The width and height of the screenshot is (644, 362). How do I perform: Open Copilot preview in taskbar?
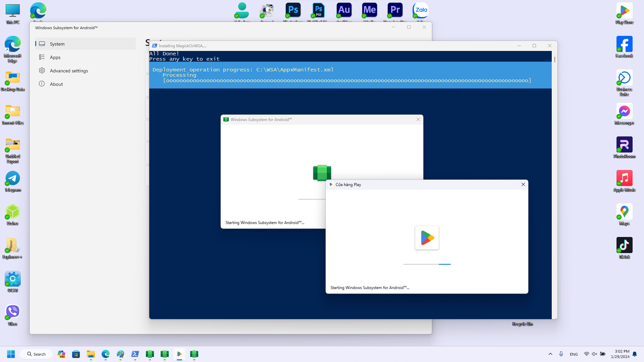pos(61,354)
